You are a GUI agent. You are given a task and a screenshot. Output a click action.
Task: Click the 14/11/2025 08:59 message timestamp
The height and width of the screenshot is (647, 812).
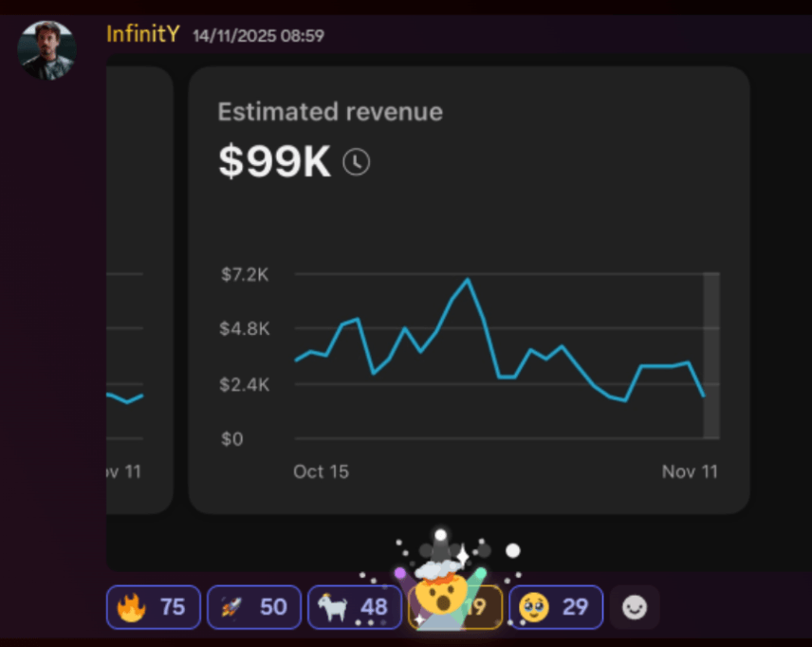click(258, 36)
